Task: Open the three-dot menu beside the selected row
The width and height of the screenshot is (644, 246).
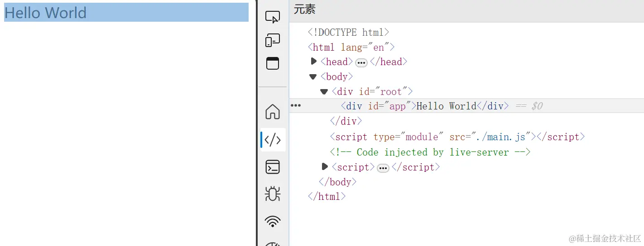Action: (x=296, y=105)
